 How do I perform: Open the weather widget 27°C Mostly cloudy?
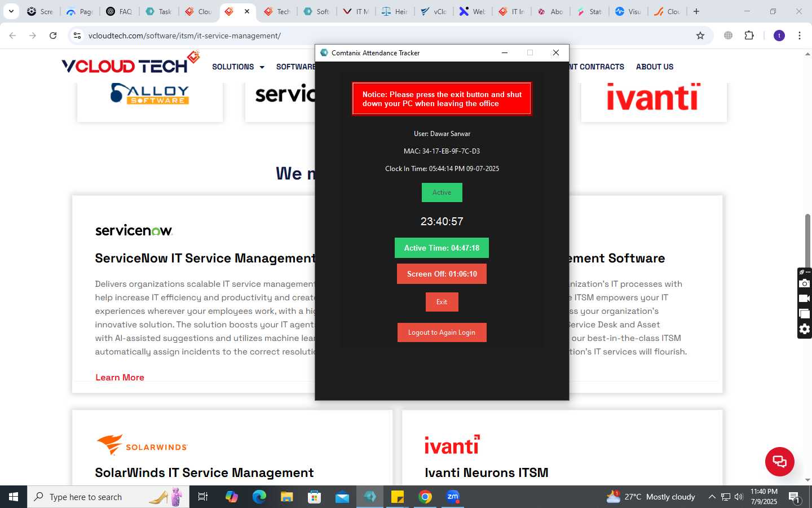(x=651, y=497)
